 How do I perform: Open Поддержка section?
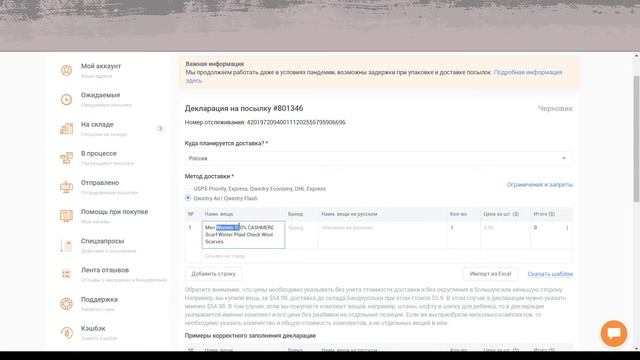pos(99,299)
